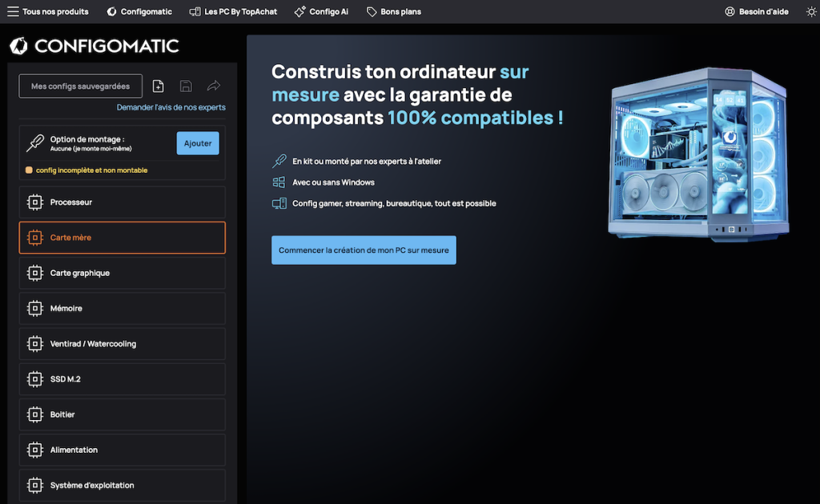
Task: Select the Carte mère component row
Action: tap(123, 238)
